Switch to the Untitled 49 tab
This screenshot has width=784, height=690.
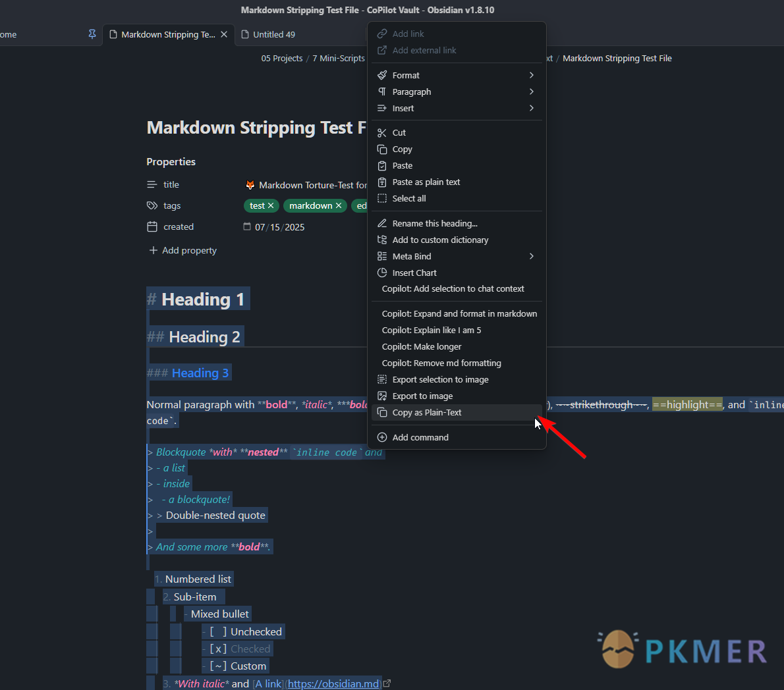tap(273, 34)
